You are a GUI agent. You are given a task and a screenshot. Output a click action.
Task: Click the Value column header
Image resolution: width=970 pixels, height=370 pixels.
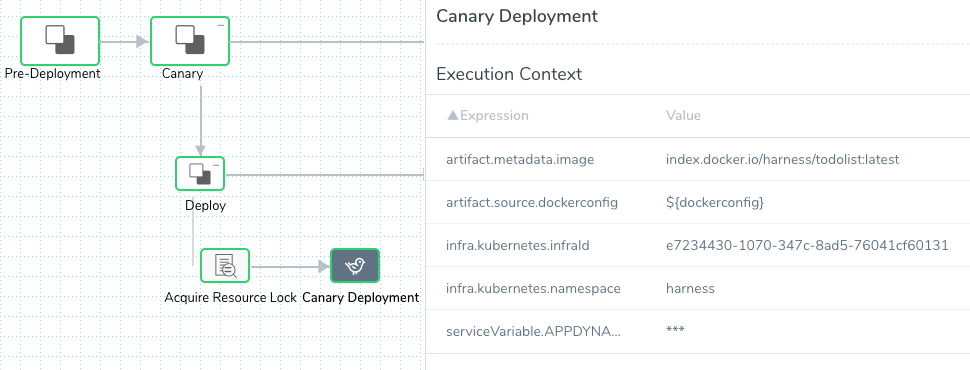[683, 116]
